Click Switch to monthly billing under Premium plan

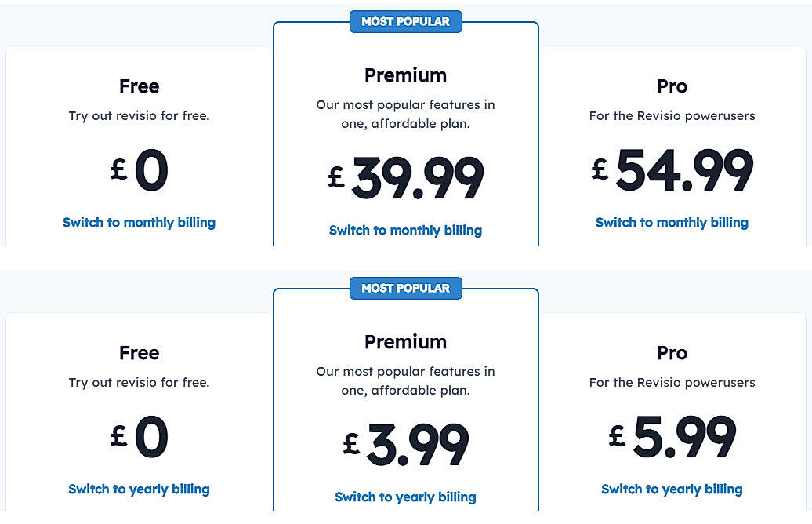[x=405, y=230]
